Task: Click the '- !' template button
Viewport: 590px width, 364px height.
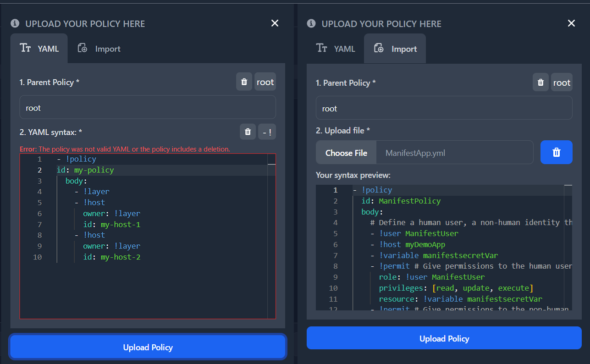Action: coord(267,132)
